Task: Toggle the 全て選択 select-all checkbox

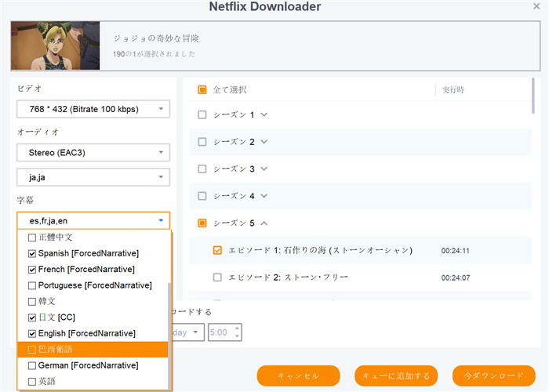Action: coord(202,90)
